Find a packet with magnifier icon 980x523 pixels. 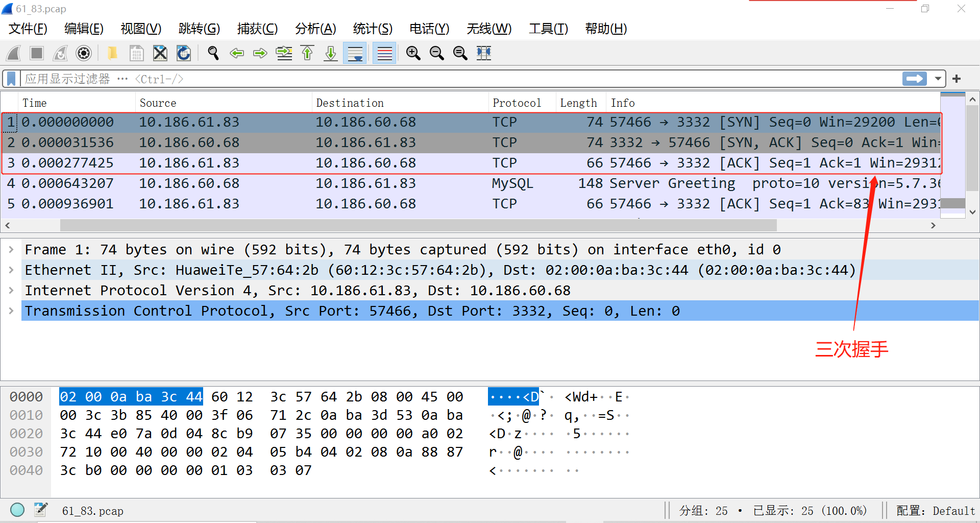tap(213, 53)
